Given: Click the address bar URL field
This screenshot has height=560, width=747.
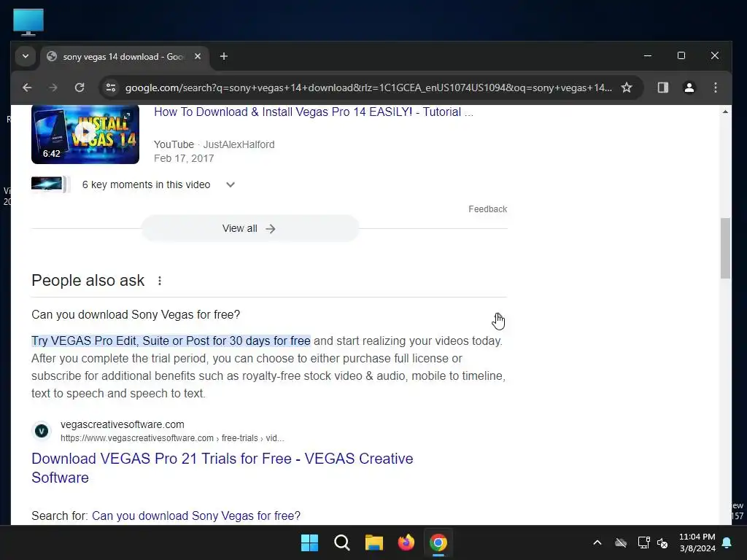Looking at the screenshot, I should (x=368, y=87).
